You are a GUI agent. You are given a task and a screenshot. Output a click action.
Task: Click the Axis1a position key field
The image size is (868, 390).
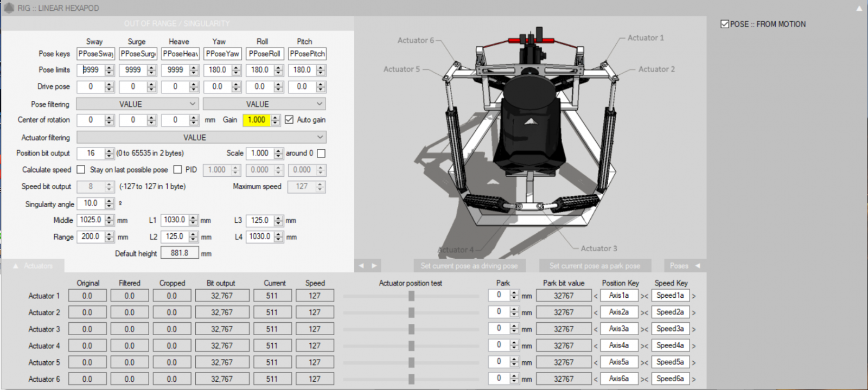(x=618, y=296)
